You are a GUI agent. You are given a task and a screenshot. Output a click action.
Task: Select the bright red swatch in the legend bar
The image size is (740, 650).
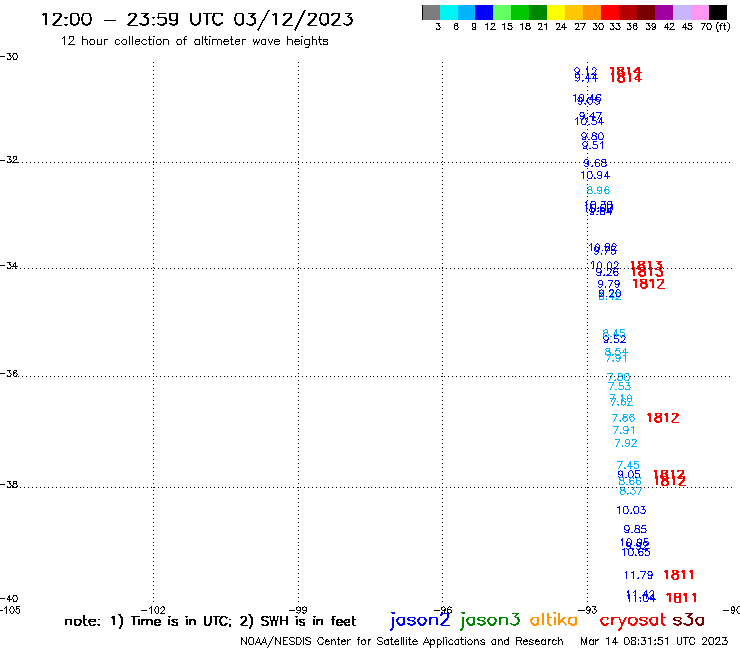coord(610,12)
